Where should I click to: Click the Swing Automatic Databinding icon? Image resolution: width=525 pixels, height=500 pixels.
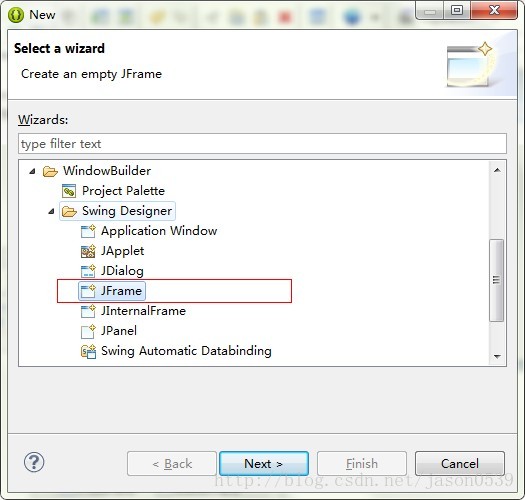88,351
